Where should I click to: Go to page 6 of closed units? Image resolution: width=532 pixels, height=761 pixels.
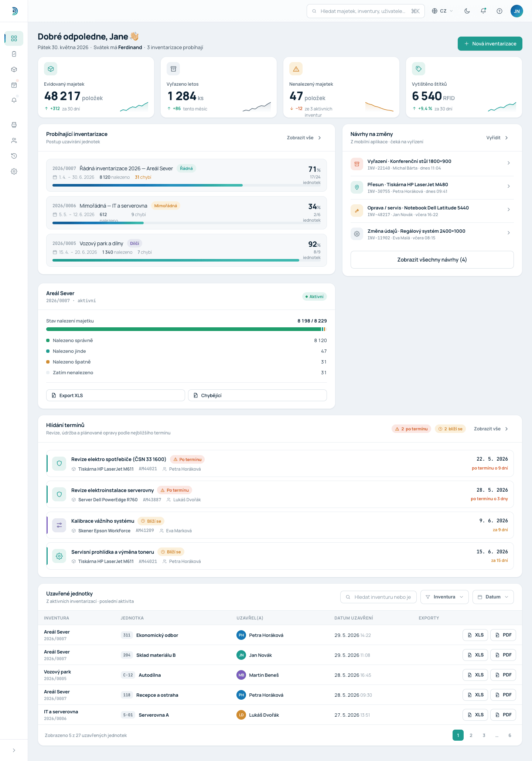coord(510,736)
